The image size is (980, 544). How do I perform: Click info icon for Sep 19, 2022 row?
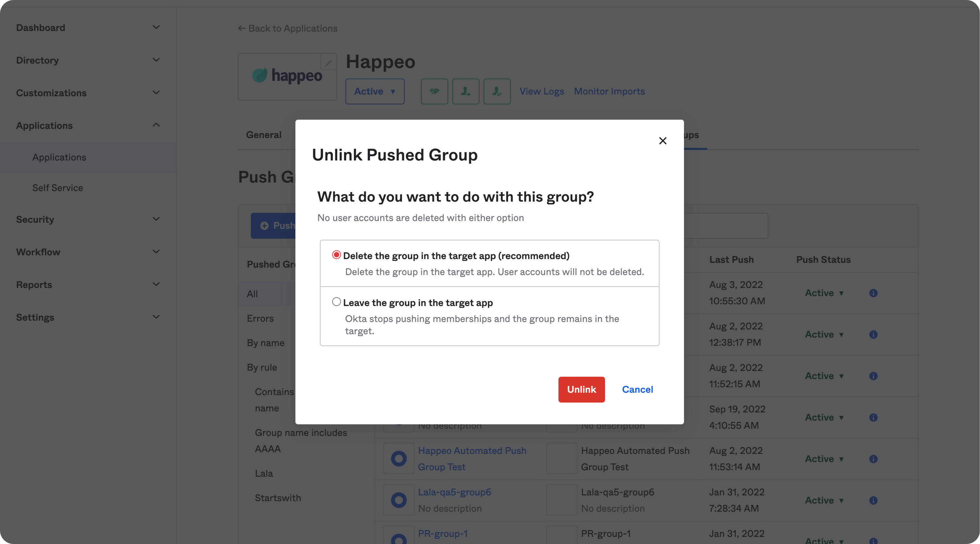click(x=873, y=418)
